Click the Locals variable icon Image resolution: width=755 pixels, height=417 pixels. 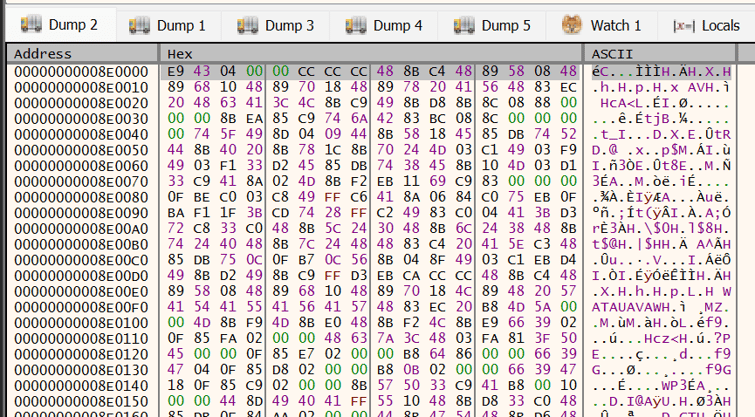(684, 26)
